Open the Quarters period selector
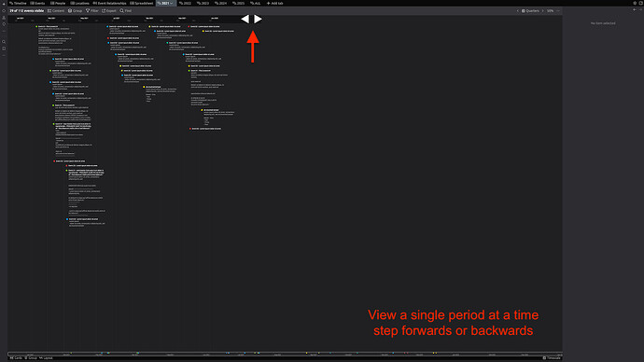The image size is (644, 362). click(x=530, y=10)
